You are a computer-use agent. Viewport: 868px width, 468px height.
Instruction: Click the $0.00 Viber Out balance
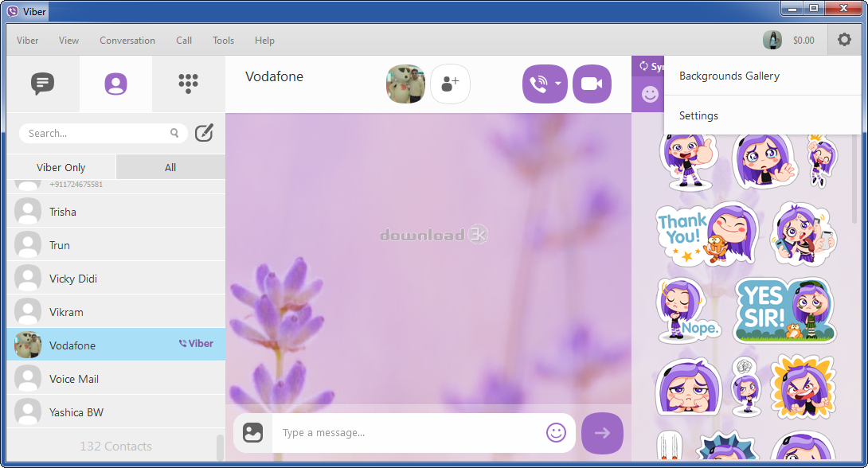click(x=803, y=41)
